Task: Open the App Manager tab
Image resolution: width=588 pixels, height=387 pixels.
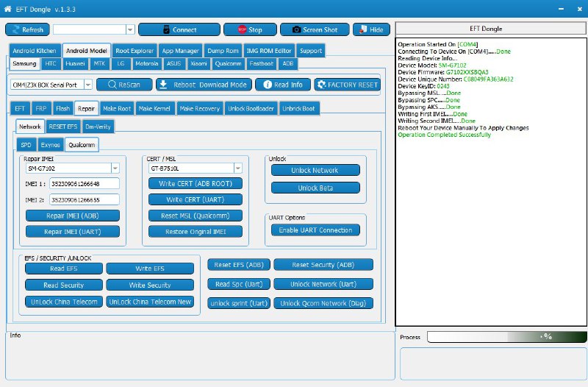Action: [x=180, y=51]
